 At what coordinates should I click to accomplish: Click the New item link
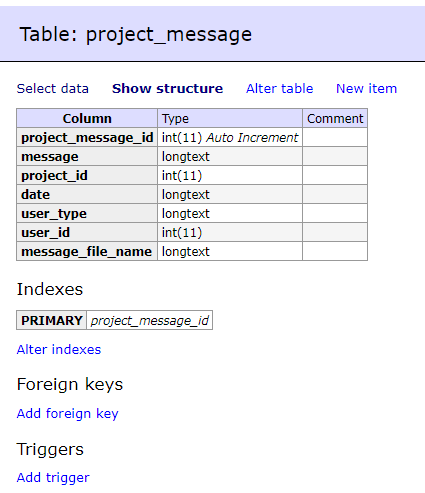tap(366, 89)
